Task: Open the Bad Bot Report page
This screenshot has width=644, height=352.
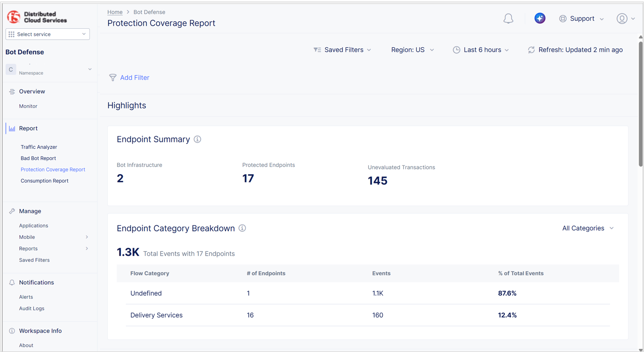Action: pyautogui.click(x=38, y=158)
